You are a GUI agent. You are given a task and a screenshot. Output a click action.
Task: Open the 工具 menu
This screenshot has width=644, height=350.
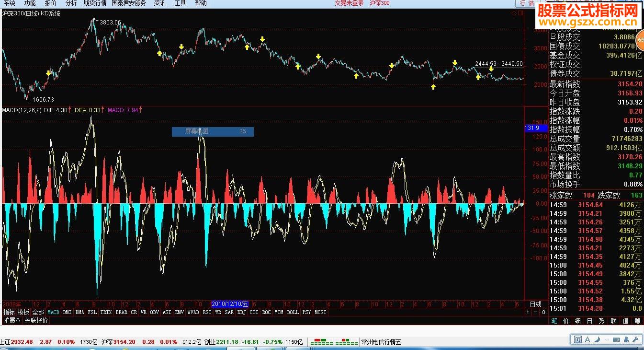[x=180, y=3]
